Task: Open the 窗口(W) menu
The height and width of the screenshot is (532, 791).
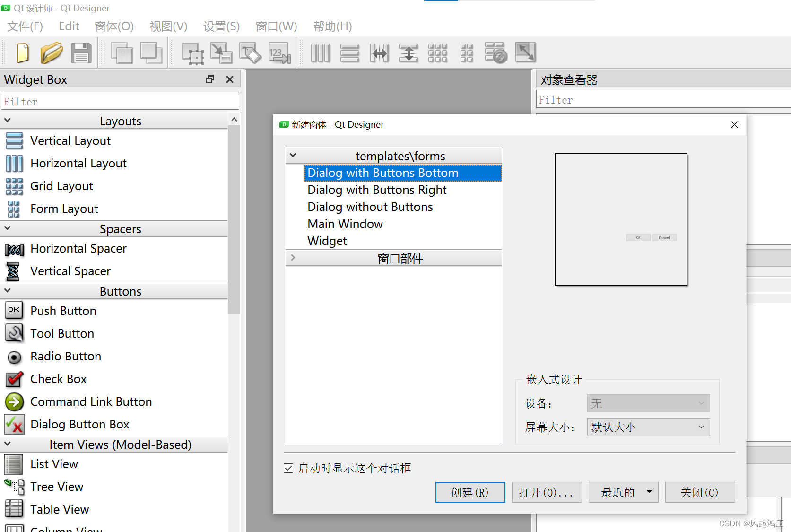Action: tap(277, 26)
